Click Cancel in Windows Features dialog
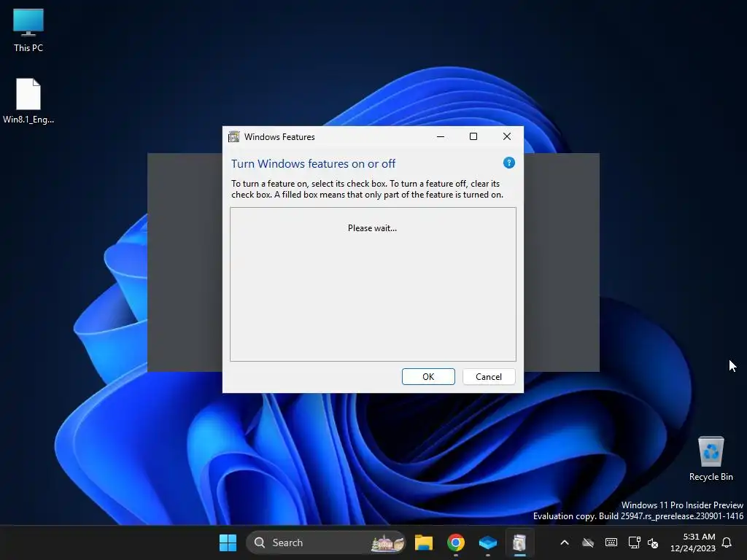747x560 pixels. coord(488,377)
